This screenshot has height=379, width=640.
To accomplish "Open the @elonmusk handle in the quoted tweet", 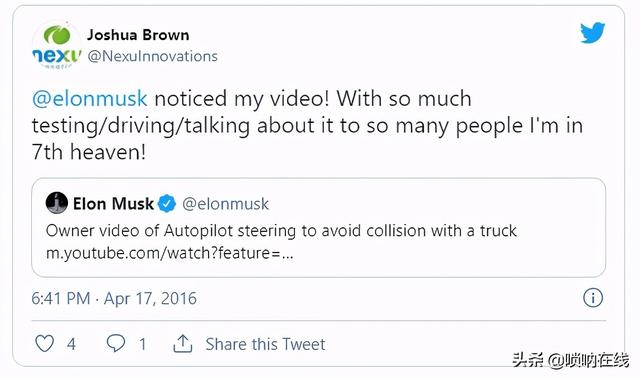I will (x=225, y=204).
